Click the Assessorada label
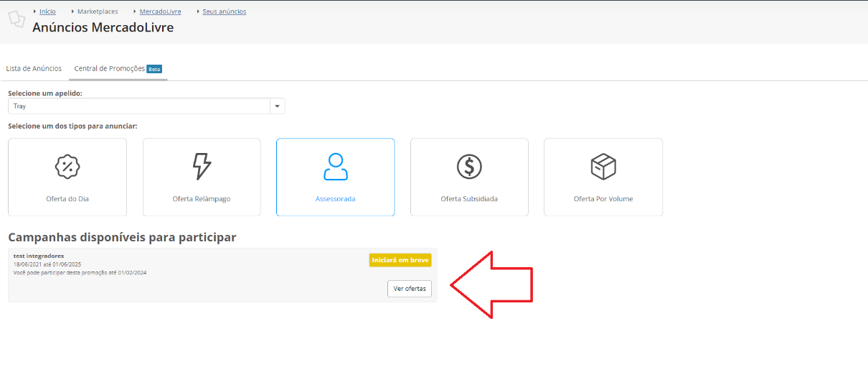 pos(335,199)
